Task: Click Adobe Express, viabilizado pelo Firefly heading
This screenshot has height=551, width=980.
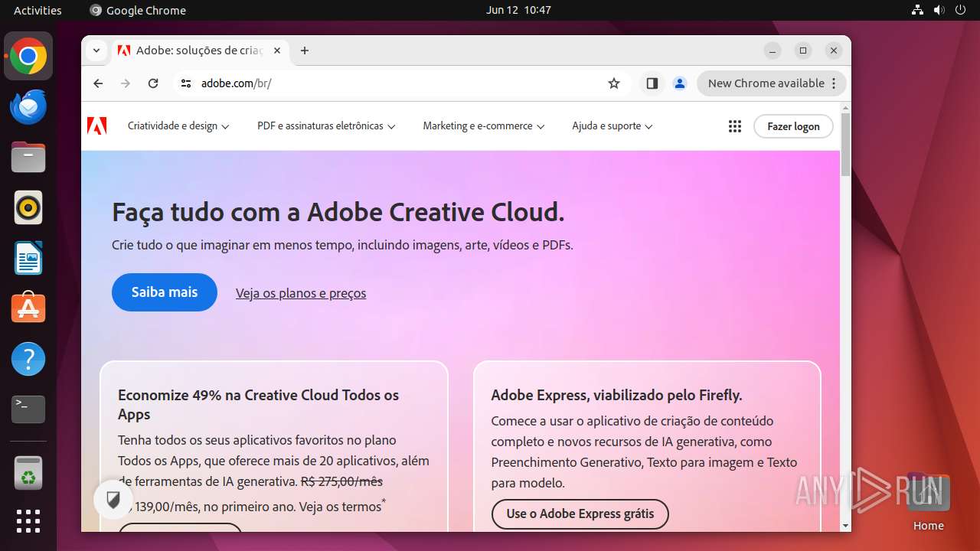Action: [x=616, y=396]
